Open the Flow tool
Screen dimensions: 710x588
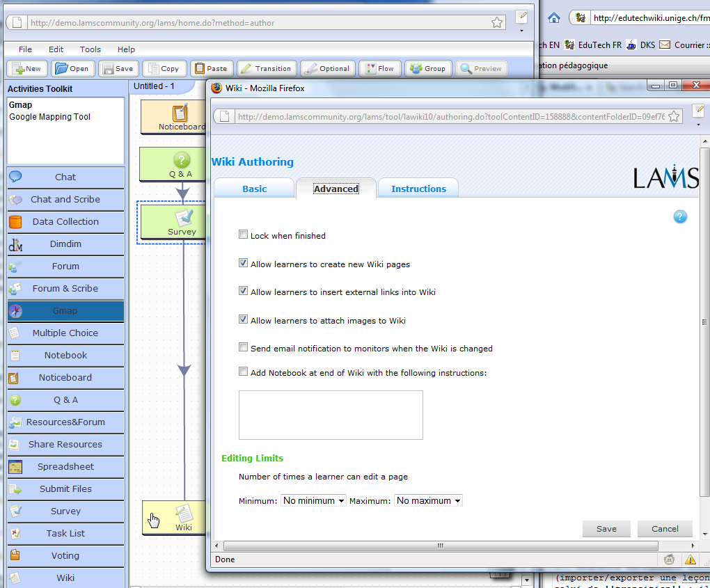coord(379,68)
